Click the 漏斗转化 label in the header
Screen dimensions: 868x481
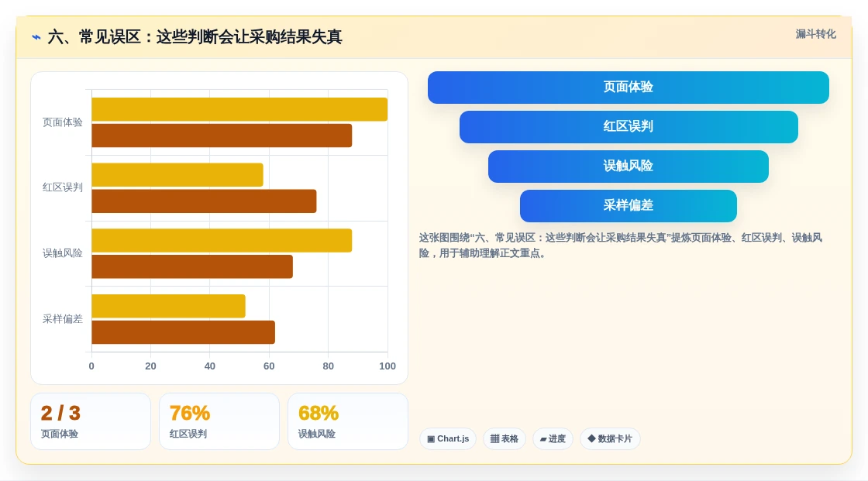tap(815, 34)
